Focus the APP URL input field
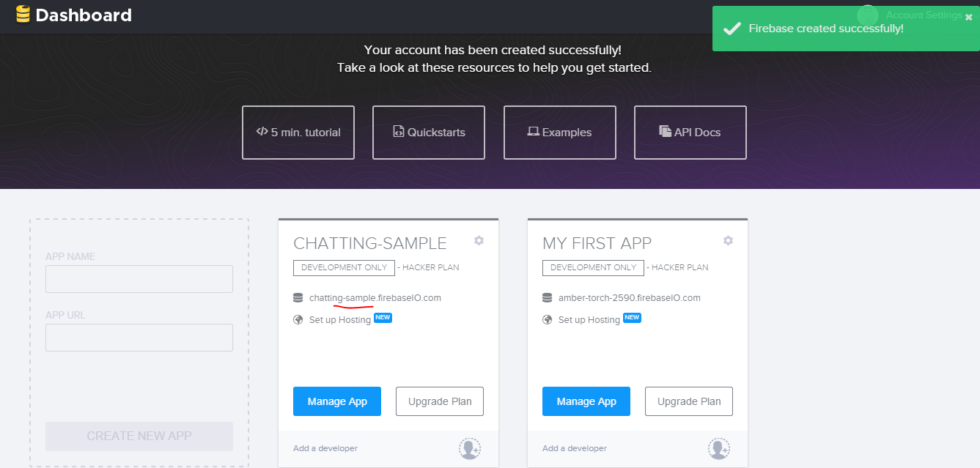980x468 pixels. click(139, 338)
